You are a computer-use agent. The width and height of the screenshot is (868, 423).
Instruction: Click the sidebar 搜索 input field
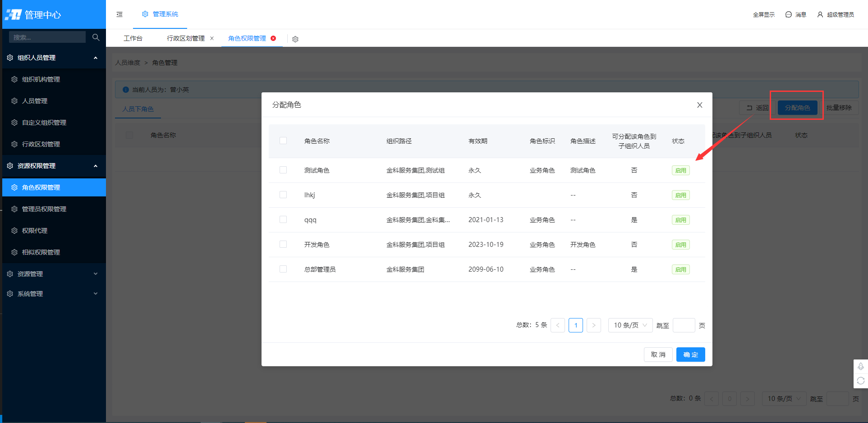pyautogui.click(x=47, y=37)
